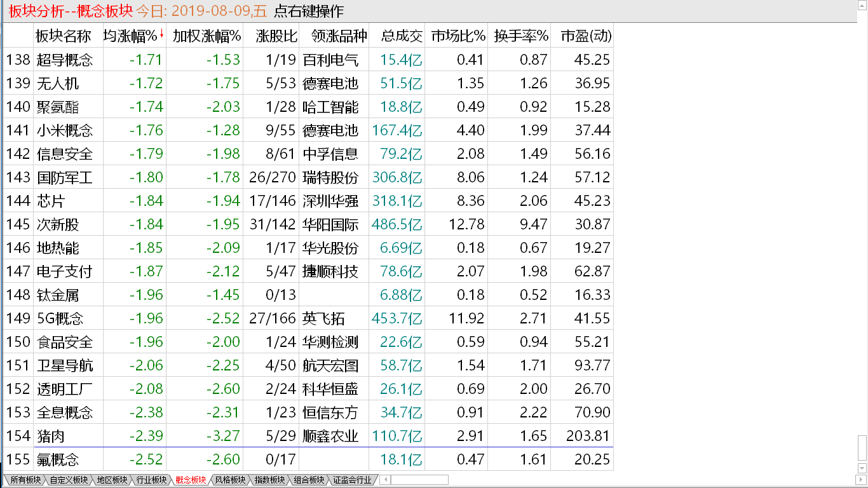This screenshot has height=488, width=868.
Task: Select the 概念板块 tab
Action: [x=191, y=480]
